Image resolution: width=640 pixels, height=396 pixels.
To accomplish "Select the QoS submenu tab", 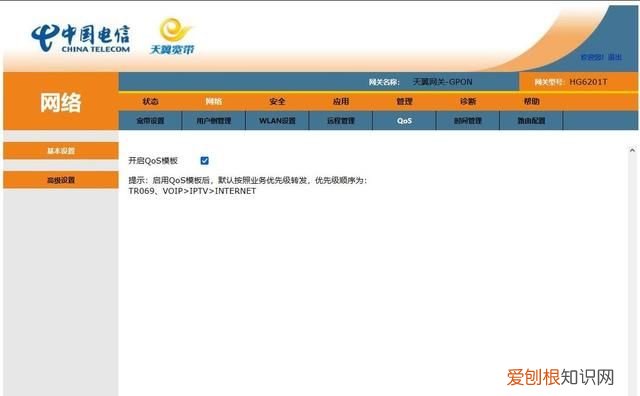I will [x=404, y=121].
